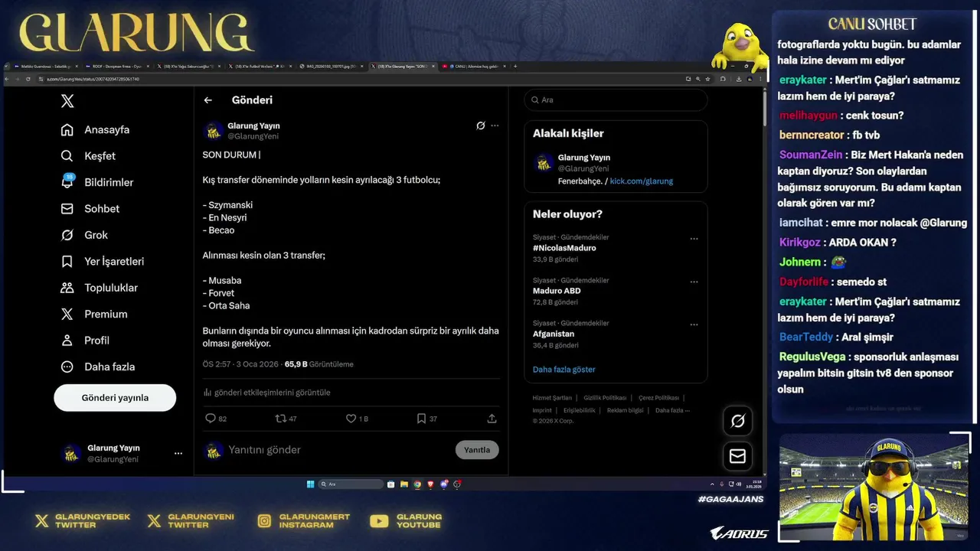Viewport: 980px width, 551px height.
Task: Open Brave taskbar icon
Action: point(430,484)
